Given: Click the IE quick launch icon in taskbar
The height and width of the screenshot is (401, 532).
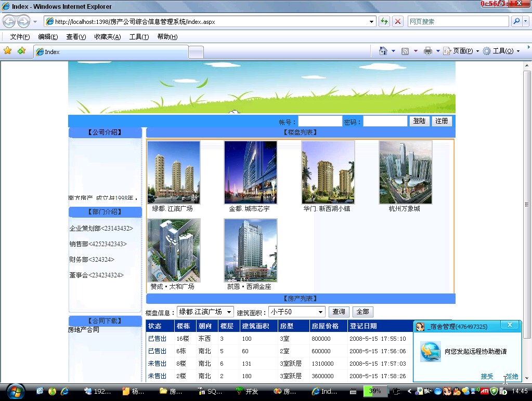Looking at the screenshot, I should [x=64, y=392].
